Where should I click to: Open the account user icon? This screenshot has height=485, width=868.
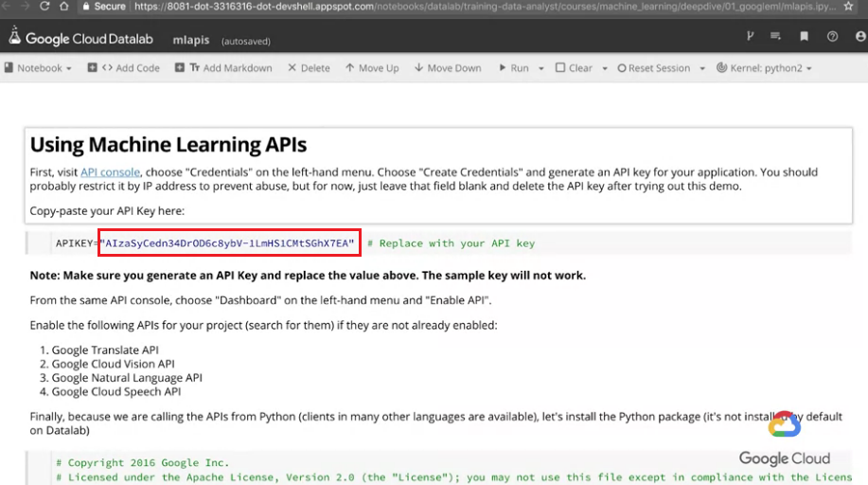[860, 36]
